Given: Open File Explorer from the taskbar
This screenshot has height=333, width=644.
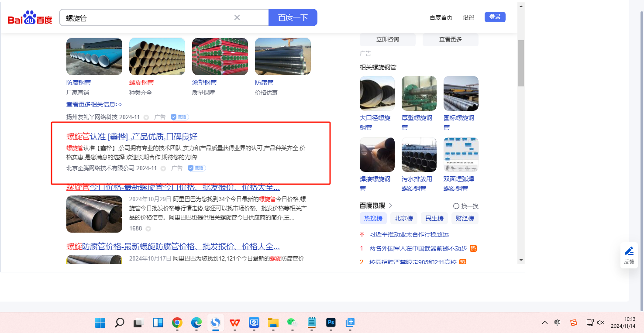Looking at the screenshot, I should click(x=273, y=323).
